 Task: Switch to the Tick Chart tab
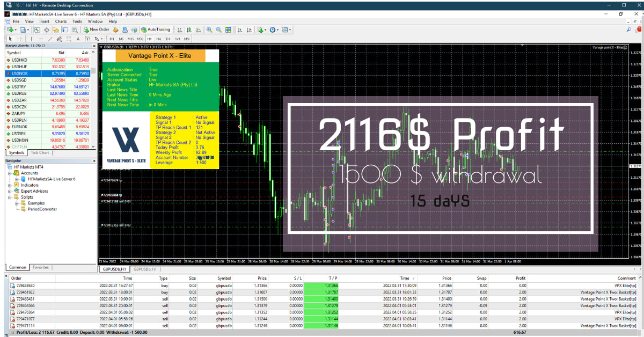40,153
